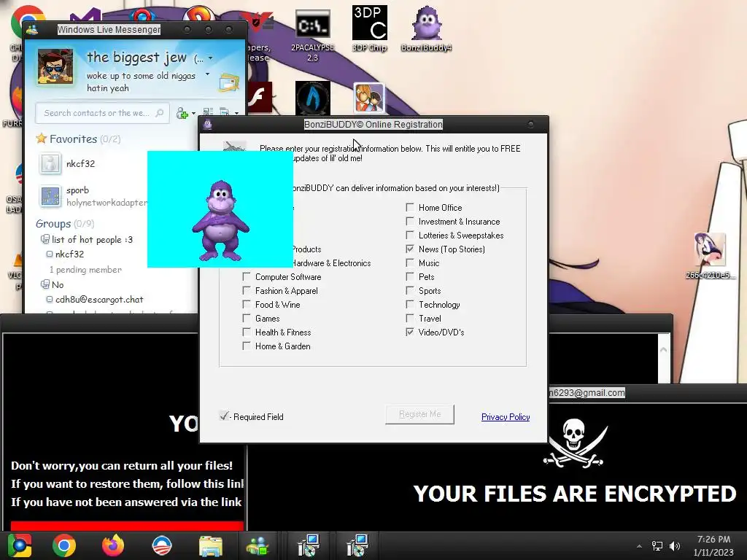747x560 pixels.
Task: Click the Messenger profile avatar picture
Action: [55, 66]
